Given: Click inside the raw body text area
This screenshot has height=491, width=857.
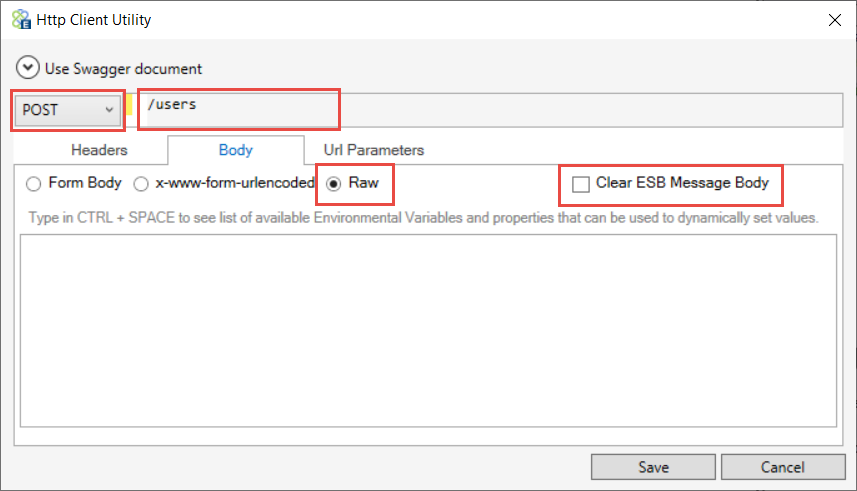Looking at the screenshot, I should (x=428, y=330).
